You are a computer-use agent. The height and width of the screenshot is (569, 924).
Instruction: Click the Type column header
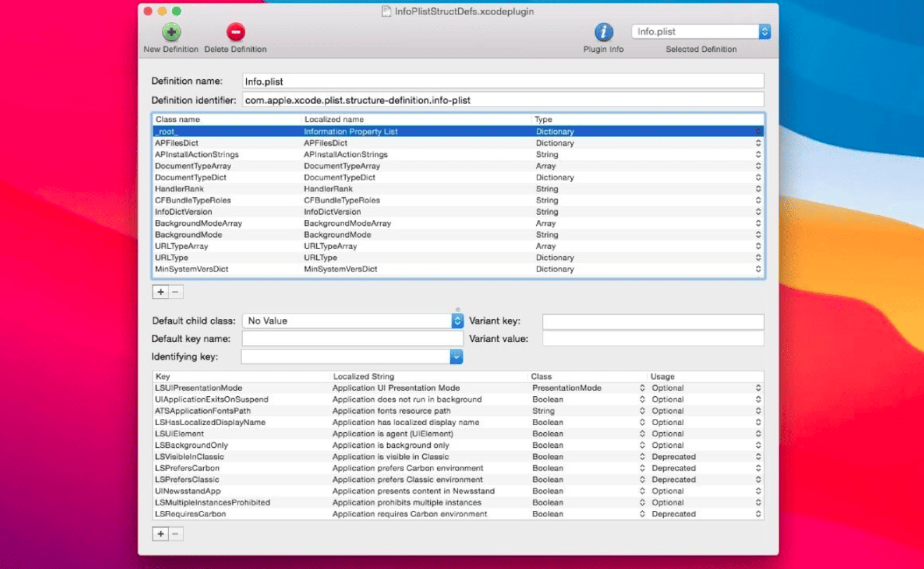tap(648, 119)
